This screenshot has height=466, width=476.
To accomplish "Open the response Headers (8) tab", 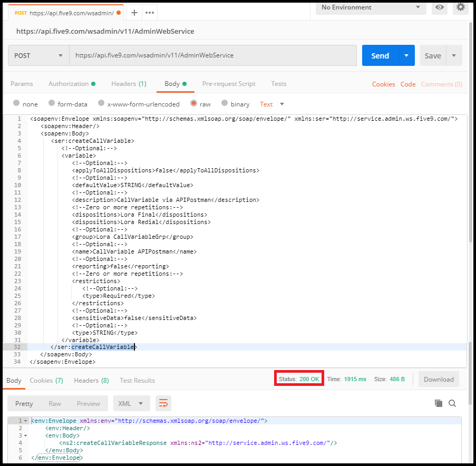I will pos(91,381).
